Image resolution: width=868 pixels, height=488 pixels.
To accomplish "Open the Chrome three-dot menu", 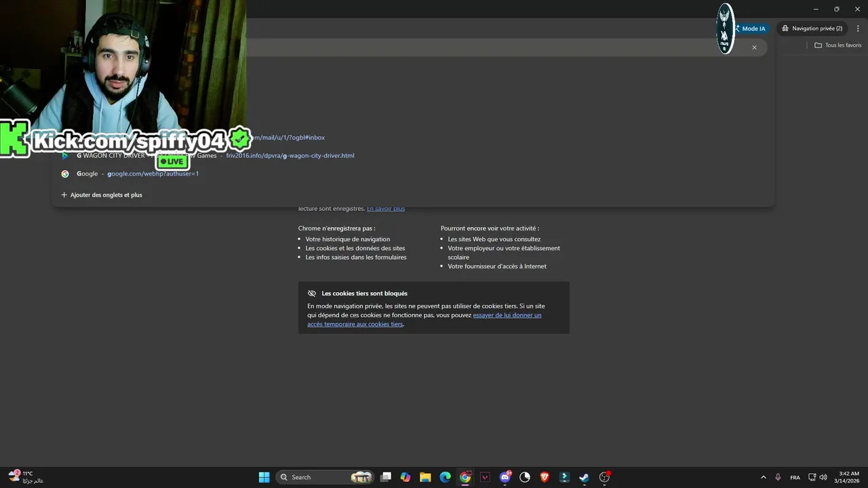I will (858, 28).
